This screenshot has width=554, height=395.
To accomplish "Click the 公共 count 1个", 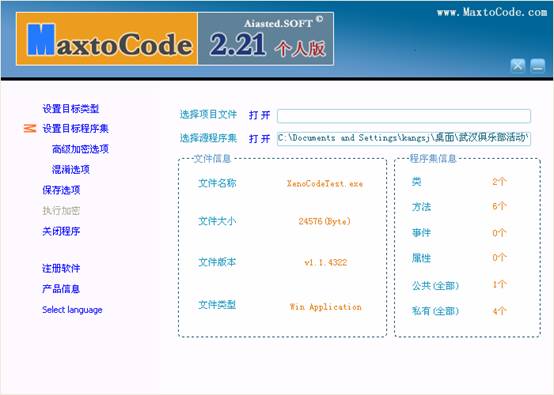I will pyautogui.click(x=500, y=284).
